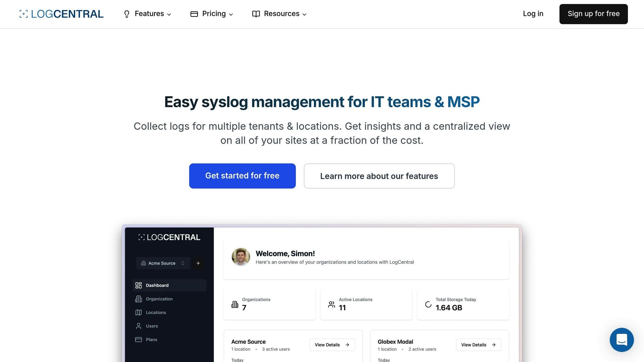This screenshot has height=362, width=644.
Task: Click the open book icon beside Resources
Action: click(256, 14)
